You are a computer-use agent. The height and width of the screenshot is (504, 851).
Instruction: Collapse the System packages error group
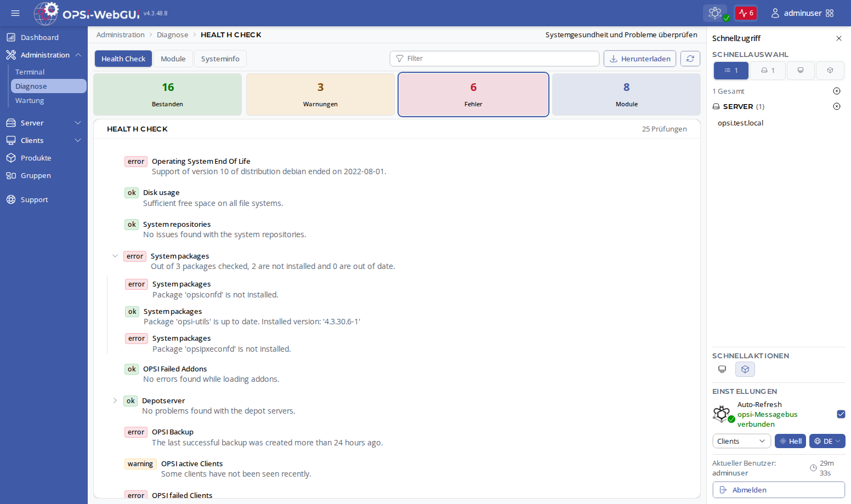click(x=115, y=256)
